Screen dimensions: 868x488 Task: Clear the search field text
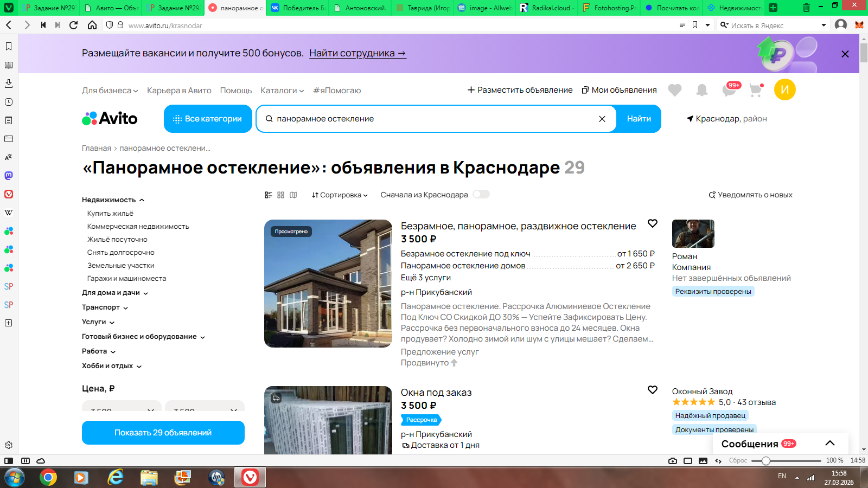602,119
